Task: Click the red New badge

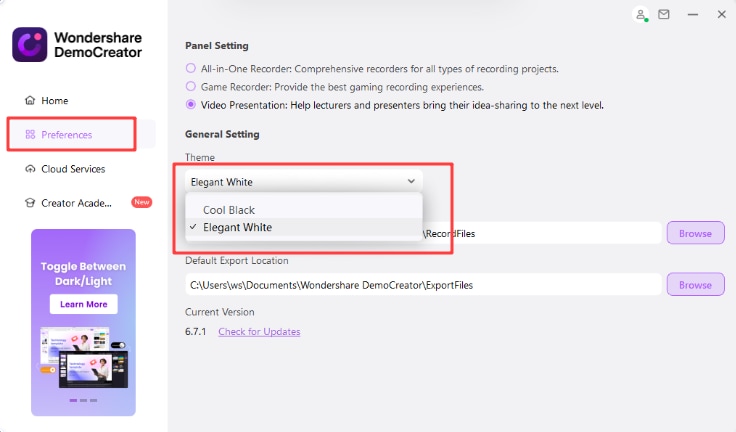Action: [x=142, y=202]
